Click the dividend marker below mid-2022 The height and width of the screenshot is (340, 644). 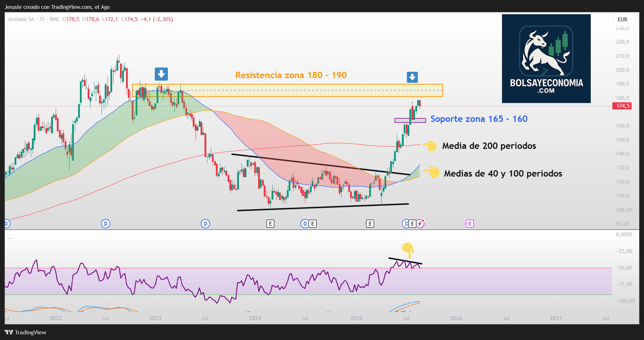pos(105,223)
